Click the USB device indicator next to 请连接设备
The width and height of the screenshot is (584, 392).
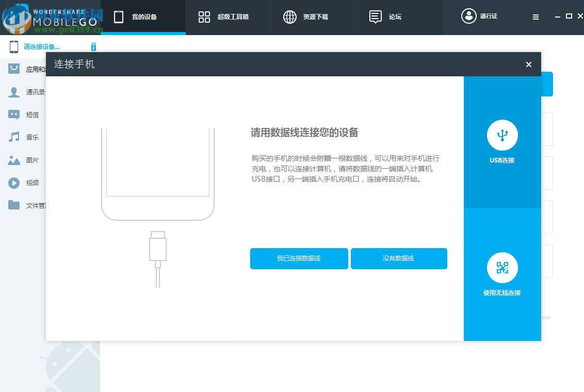click(x=93, y=46)
